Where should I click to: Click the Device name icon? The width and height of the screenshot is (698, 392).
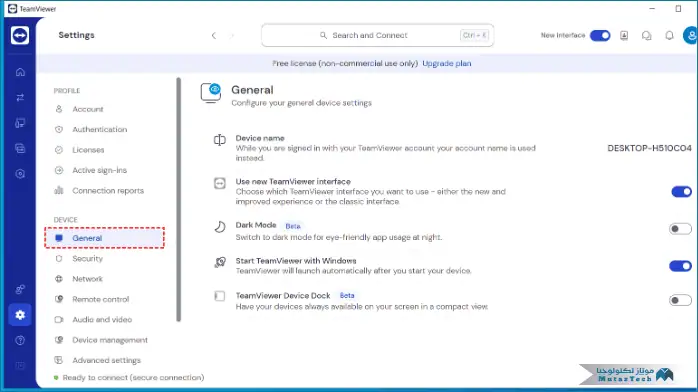click(219, 140)
